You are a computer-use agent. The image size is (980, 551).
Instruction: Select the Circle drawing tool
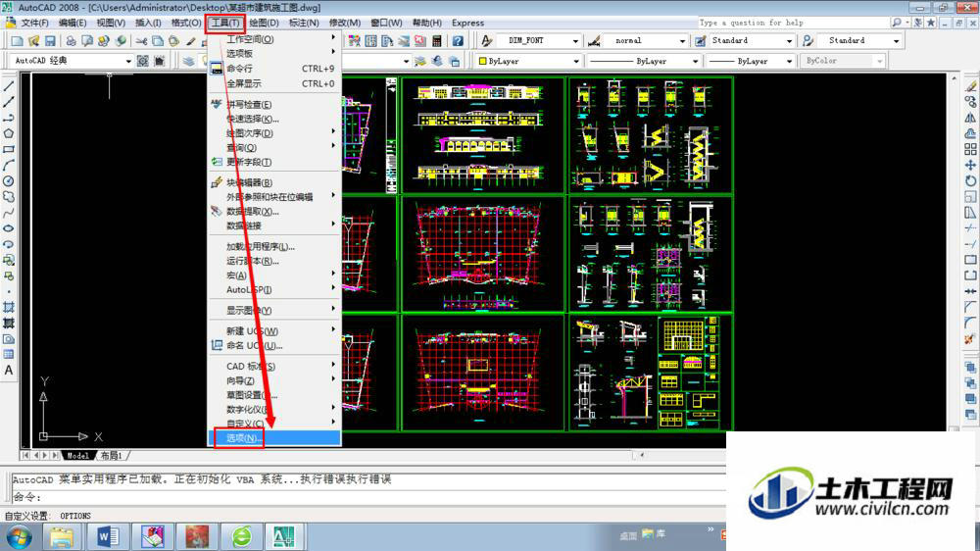coord(9,180)
